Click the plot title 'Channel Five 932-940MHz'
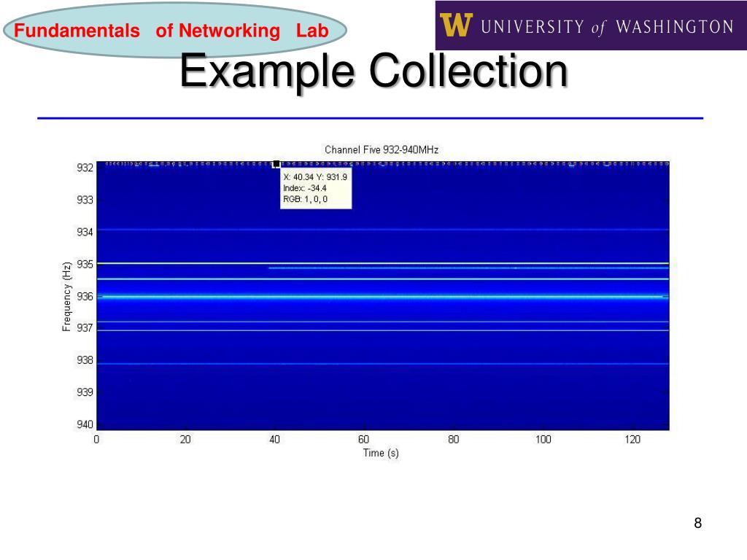This screenshot has width=747, height=560. tap(381, 149)
